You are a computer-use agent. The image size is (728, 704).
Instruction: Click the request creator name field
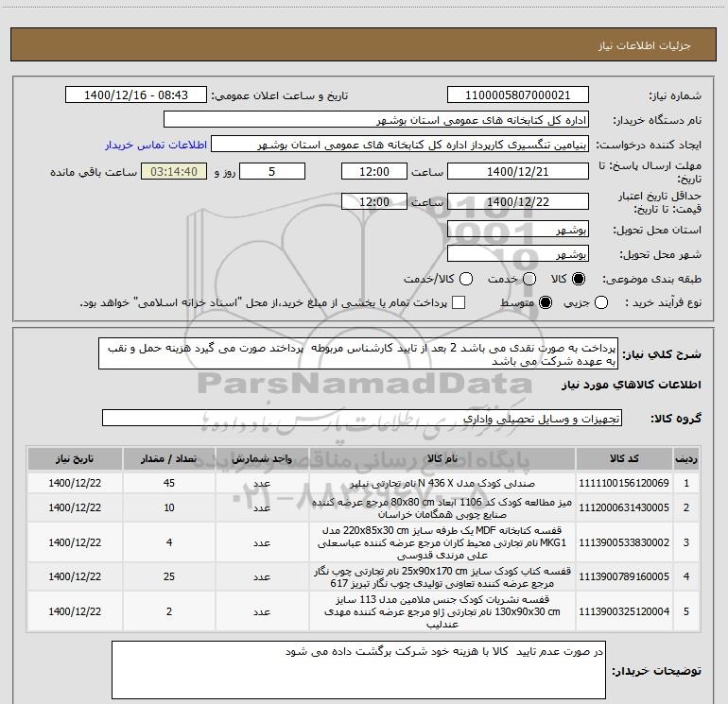400,145
